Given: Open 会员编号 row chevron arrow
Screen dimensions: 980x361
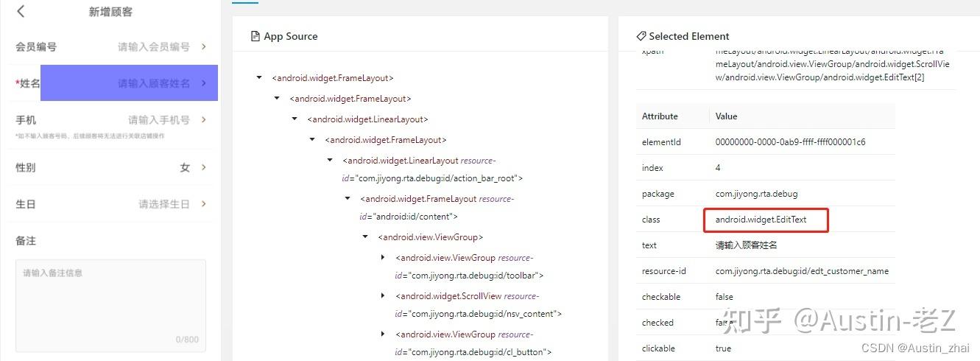Looking at the screenshot, I should [204, 46].
